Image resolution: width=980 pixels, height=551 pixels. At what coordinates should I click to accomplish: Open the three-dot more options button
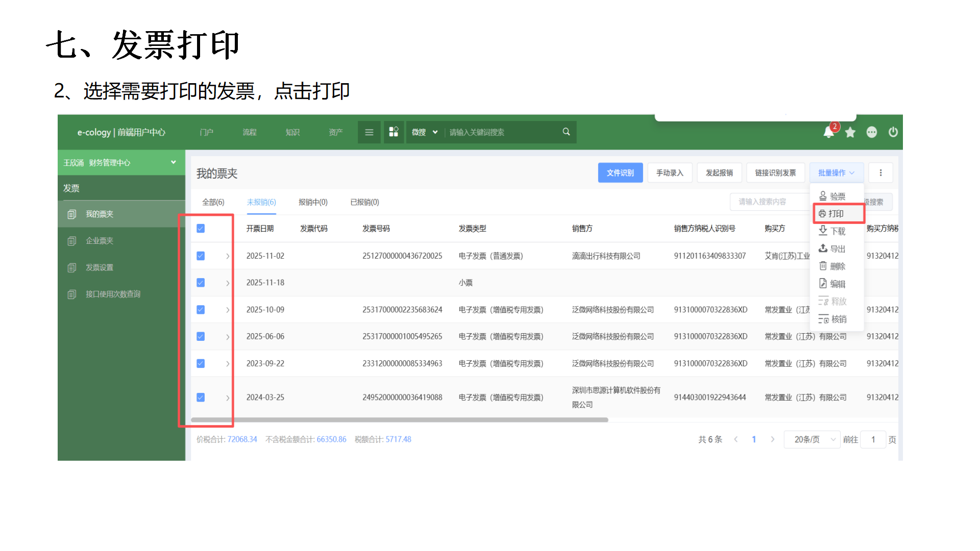pyautogui.click(x=880, y=173)
